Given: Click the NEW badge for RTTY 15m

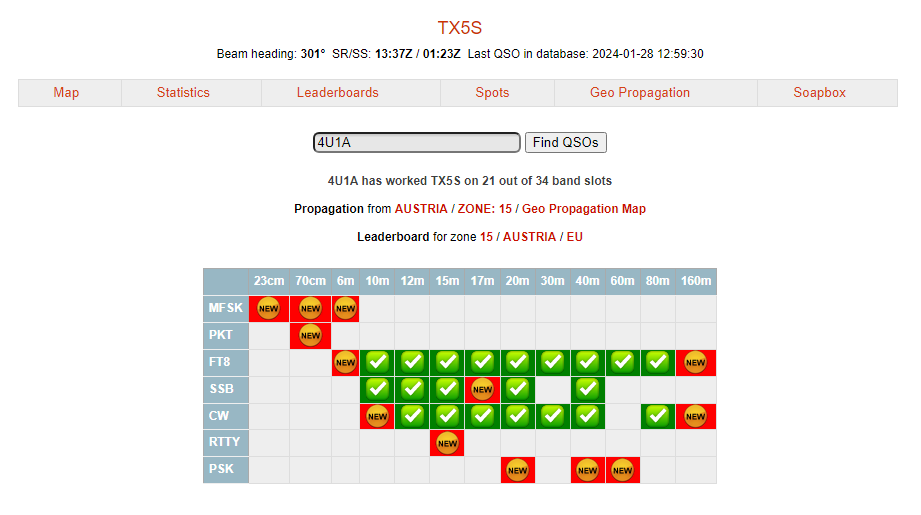Looking at the screenshot, I should pos(447,443).
